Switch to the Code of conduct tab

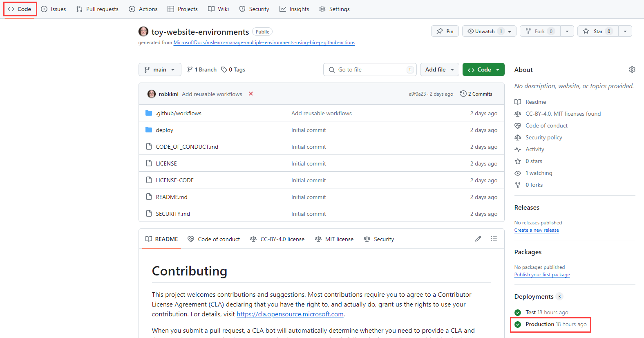[x=214, y=239]
